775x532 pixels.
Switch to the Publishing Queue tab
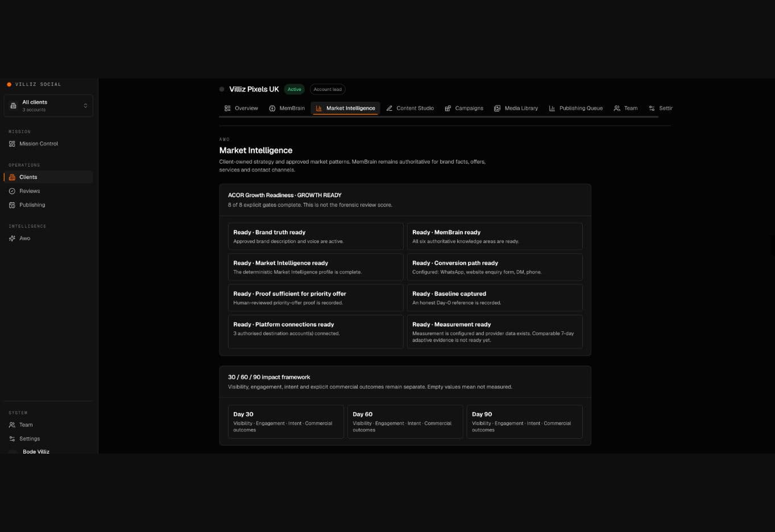point(575,108)
